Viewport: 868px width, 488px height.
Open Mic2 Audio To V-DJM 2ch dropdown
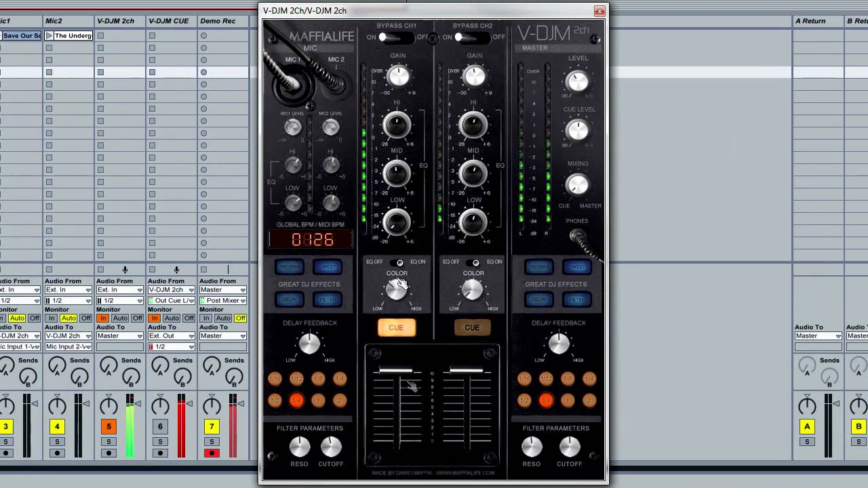(x=68, y=336)
